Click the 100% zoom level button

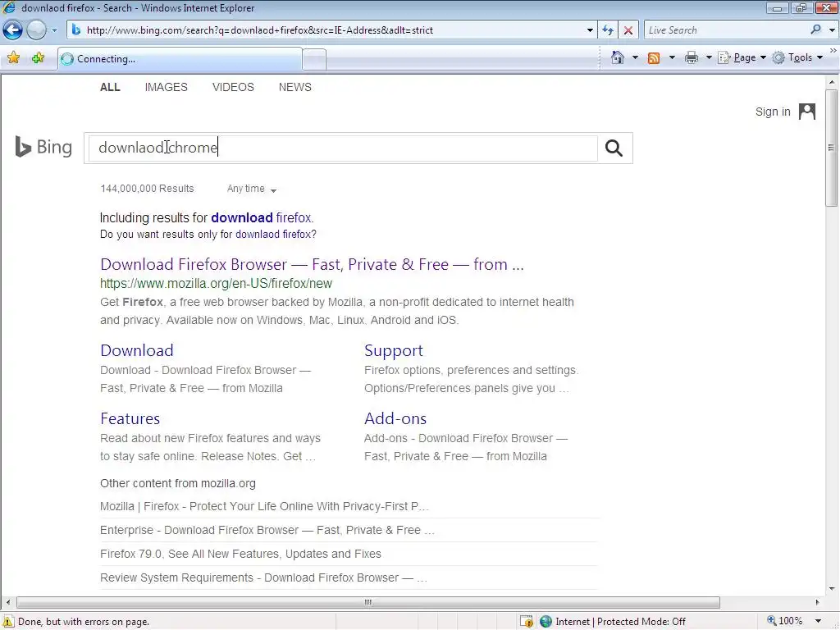tap(785, 621)
